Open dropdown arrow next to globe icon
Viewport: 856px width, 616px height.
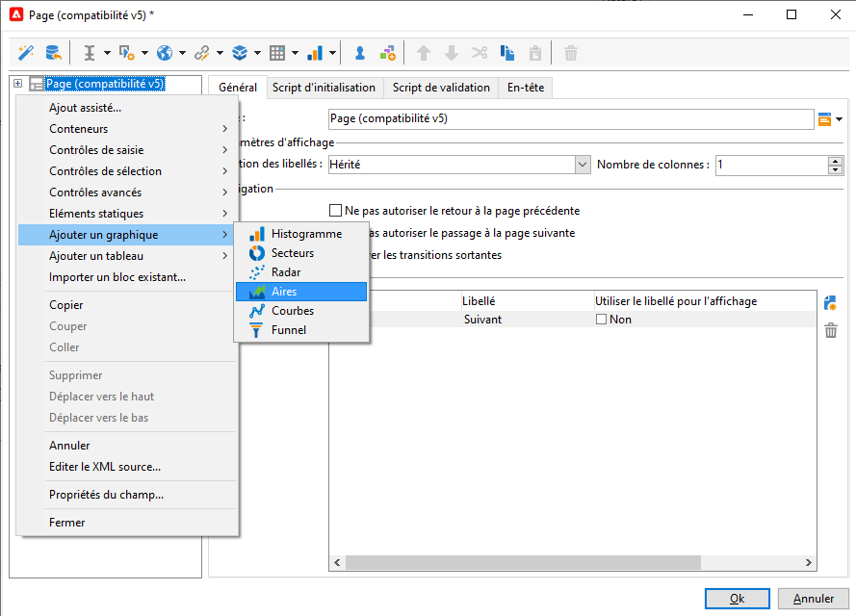click(182, 53)
